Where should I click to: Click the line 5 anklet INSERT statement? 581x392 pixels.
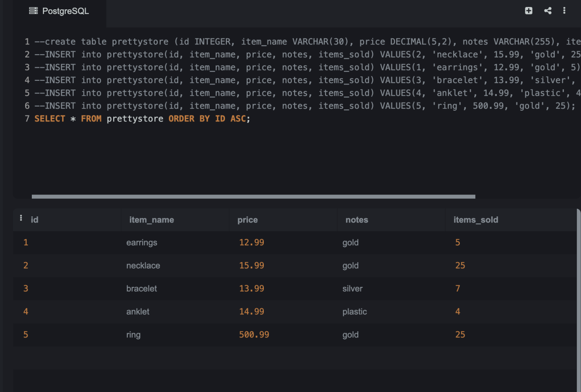pyautogui.click(x=307, y=93)
